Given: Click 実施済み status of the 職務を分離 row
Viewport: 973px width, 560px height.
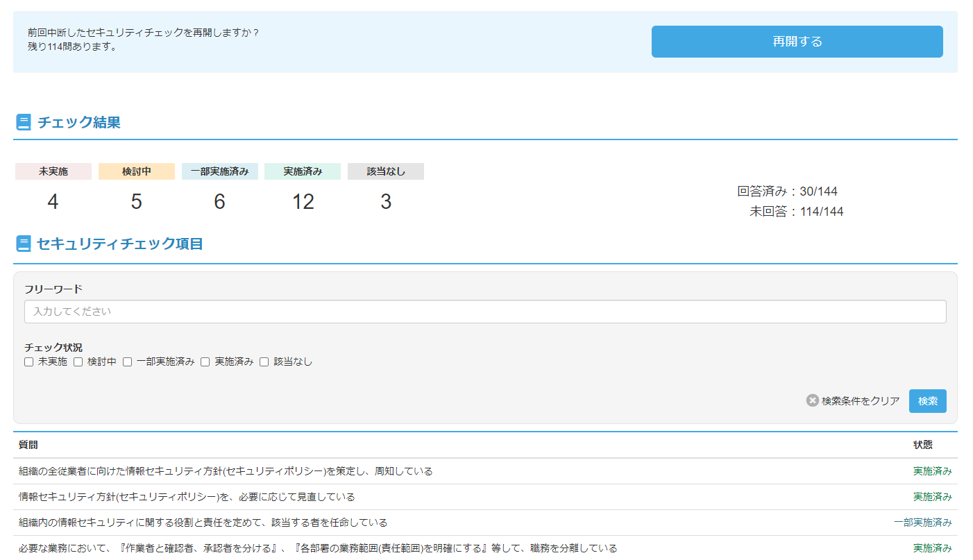Looking at the screenshot, I should [x=933, y=548].
